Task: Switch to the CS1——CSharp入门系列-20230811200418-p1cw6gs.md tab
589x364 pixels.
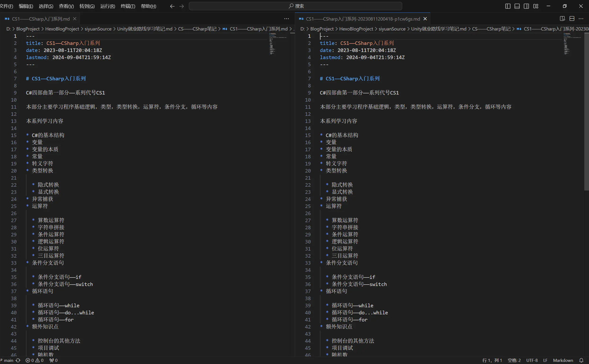Action: click(363, 19)
